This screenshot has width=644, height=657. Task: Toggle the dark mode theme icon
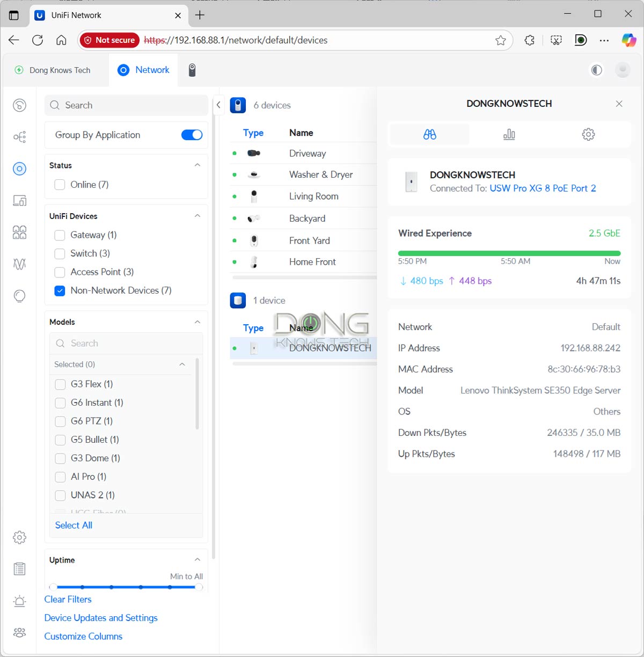click(596, 70)
